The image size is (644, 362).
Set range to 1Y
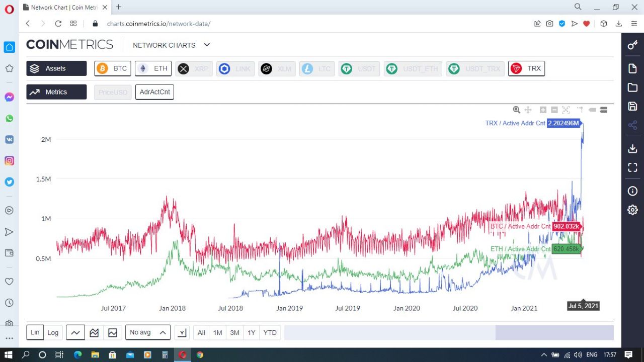252,332
